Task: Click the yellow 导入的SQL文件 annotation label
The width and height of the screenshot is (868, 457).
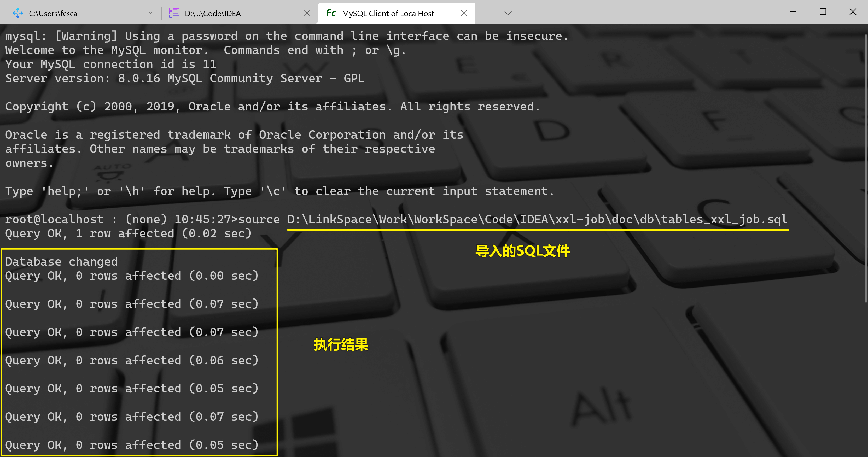Action: tap(522, 251)
